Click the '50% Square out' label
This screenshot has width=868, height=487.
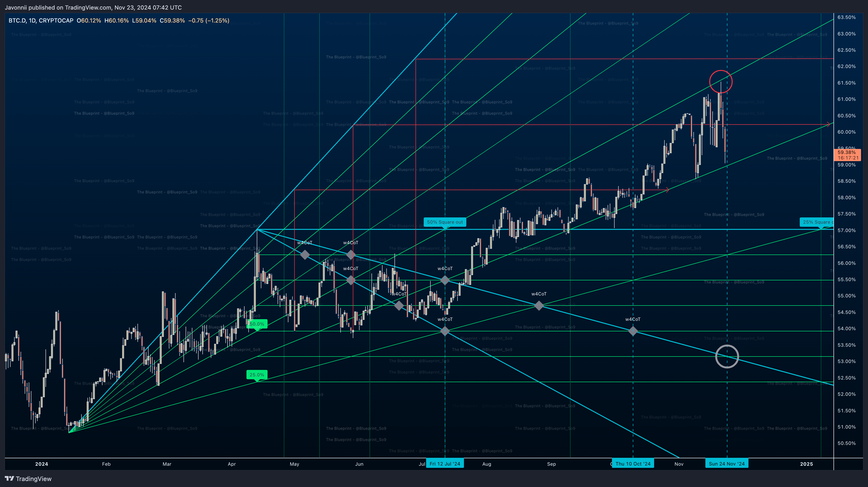tap(445, 222)
